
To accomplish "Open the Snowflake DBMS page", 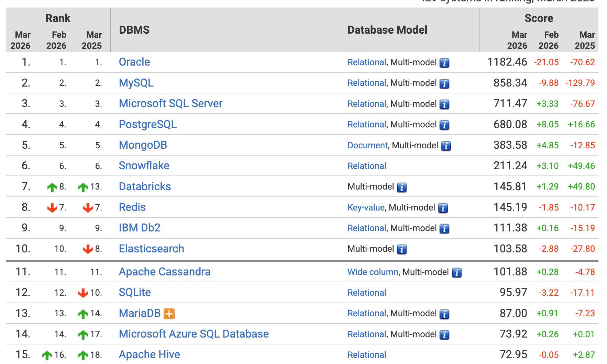I will point(144,166).
